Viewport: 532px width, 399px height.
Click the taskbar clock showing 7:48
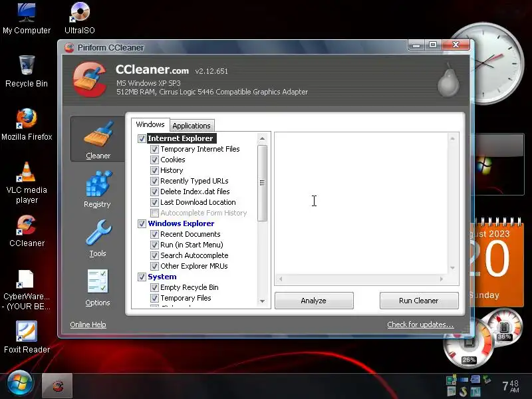pyautogui.click(x=511, y=386)
